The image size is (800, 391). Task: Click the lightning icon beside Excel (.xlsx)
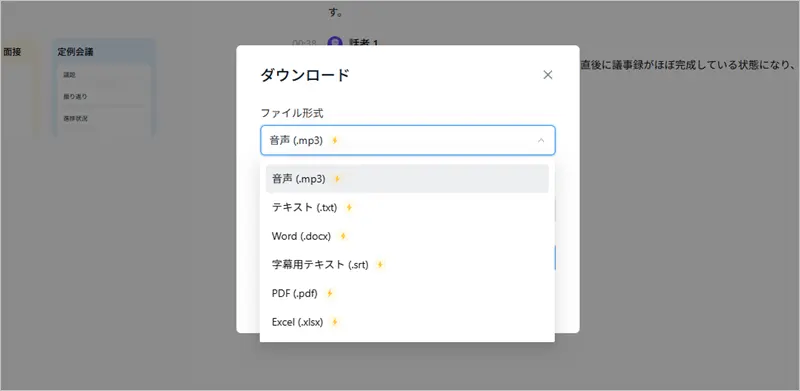tap(335, 322)
